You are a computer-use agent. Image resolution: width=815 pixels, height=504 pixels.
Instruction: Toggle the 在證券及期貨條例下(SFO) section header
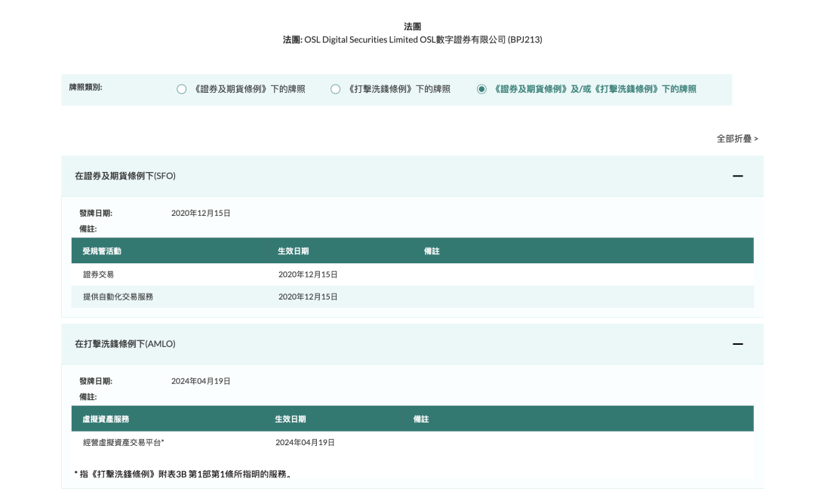click(125, 176)
